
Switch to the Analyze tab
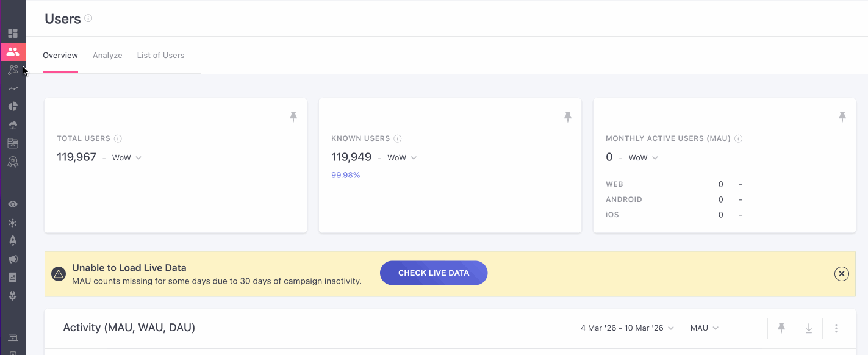[107, 56]
